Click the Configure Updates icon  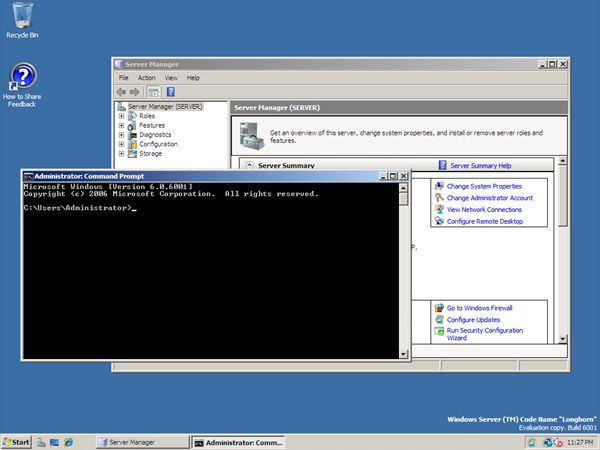pos(439,319)
